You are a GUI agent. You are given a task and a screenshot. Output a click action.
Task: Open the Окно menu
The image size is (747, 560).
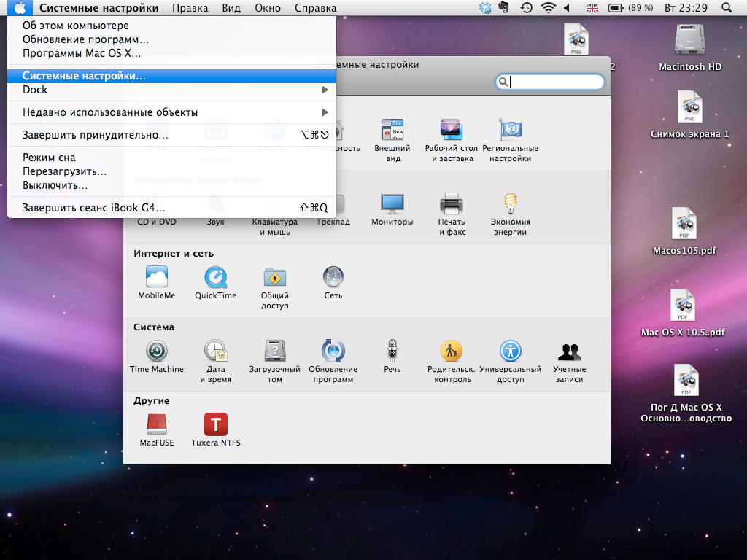[268, 8]
